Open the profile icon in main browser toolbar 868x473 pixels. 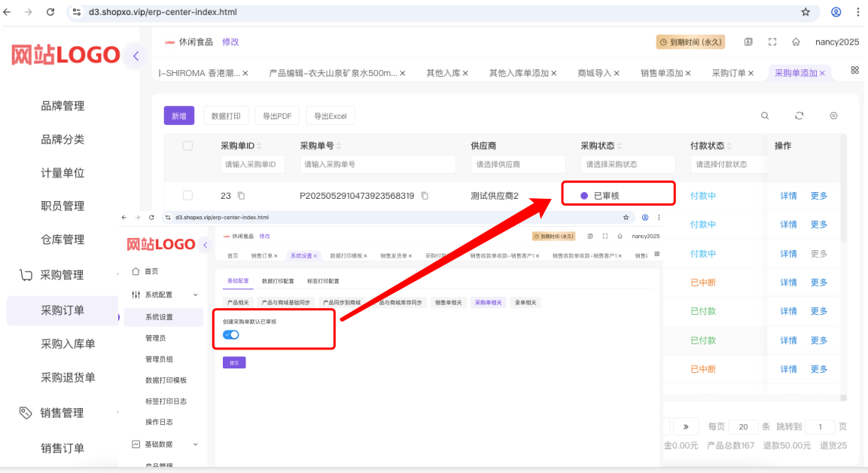coord(836,11)
